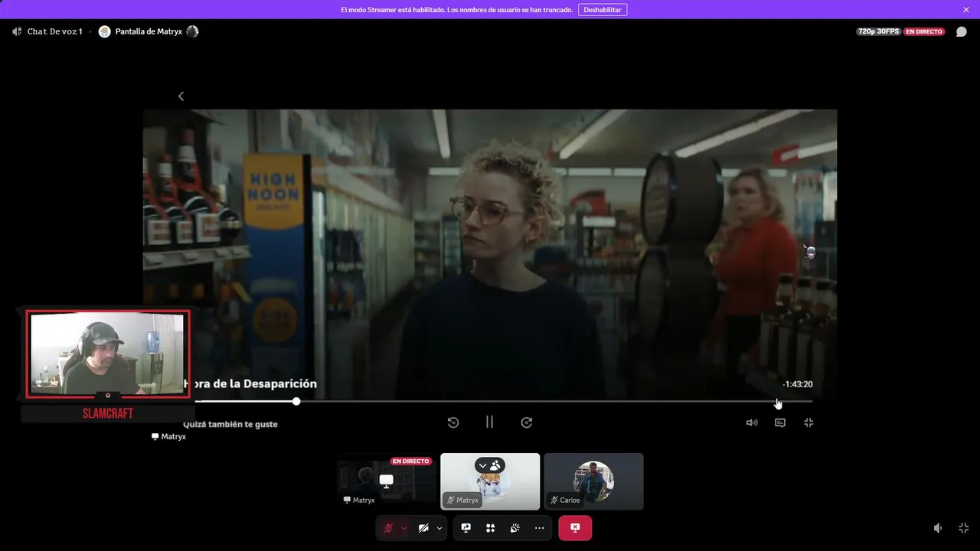Click the Chat De voz 1 channel name
Viewport: 980px width, 551px height.
(x=54, y=31)
